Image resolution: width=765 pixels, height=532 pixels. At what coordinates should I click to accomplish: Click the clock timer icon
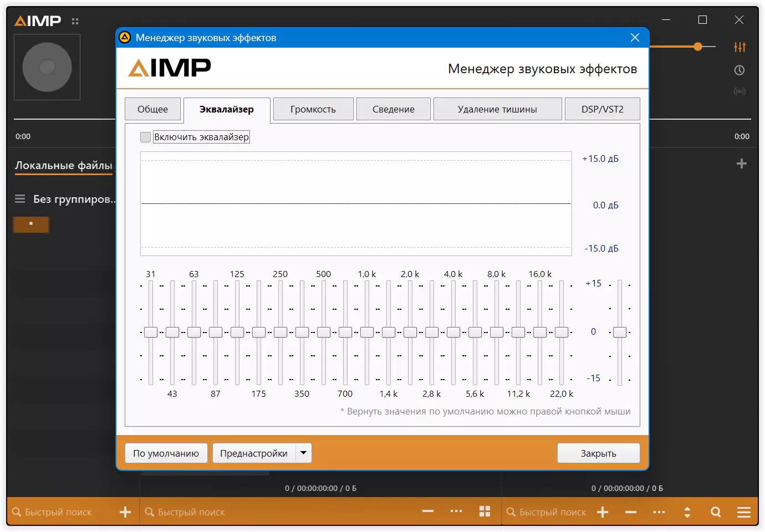[x=739, y=70]
